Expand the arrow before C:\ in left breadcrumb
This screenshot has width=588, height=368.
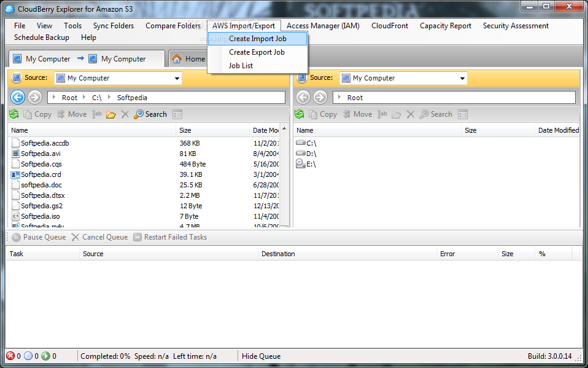(84, 98)
